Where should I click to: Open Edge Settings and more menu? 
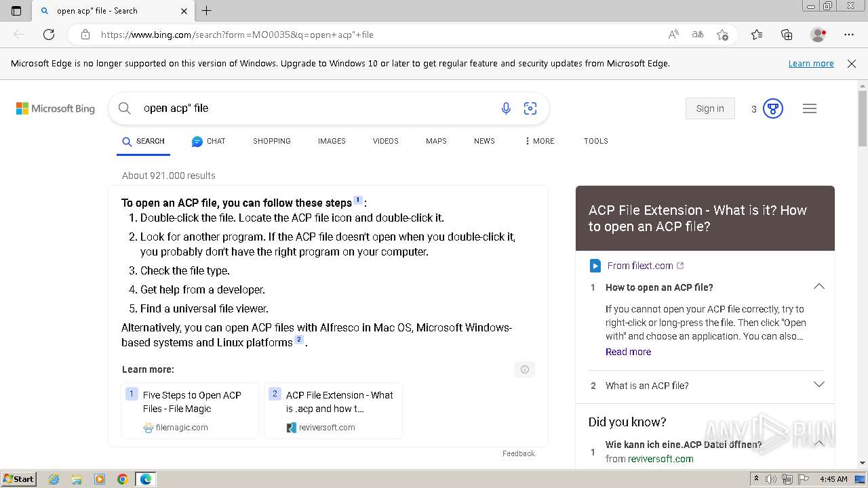pyautogui.click(x=849, y=35)
